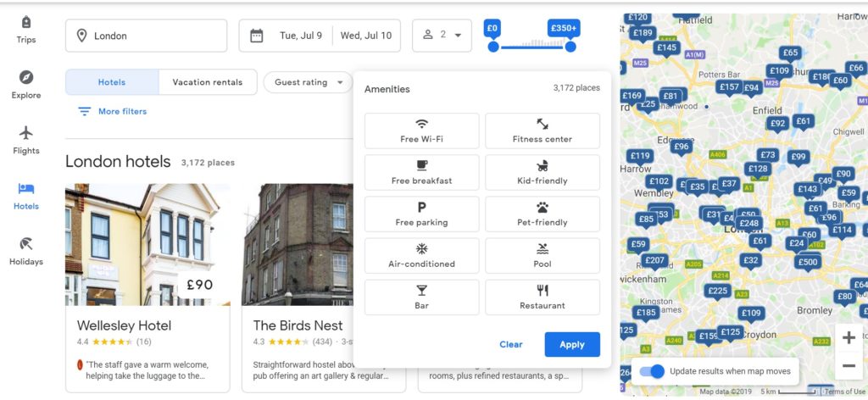Click the £500 map price marker

808,262
